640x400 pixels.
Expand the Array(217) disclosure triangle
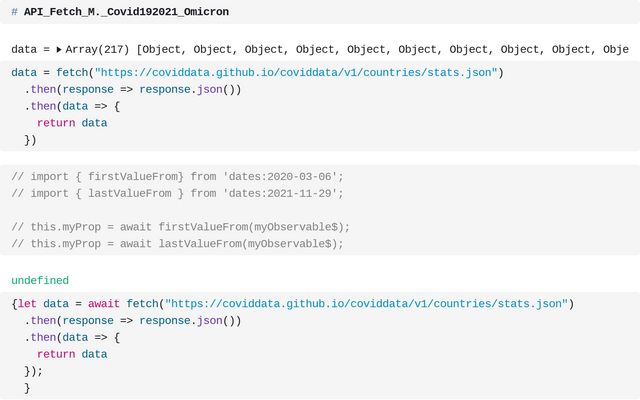click(x=59, y=49)
